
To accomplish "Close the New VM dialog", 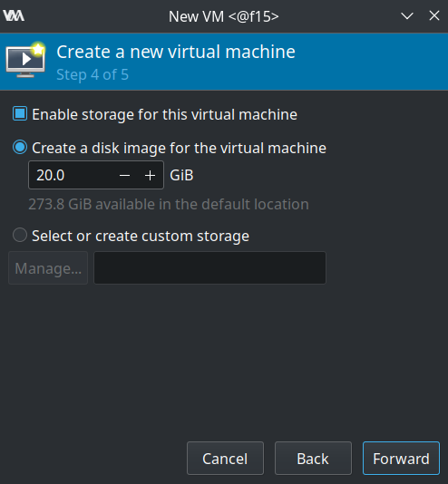I will tap(434, 15).
